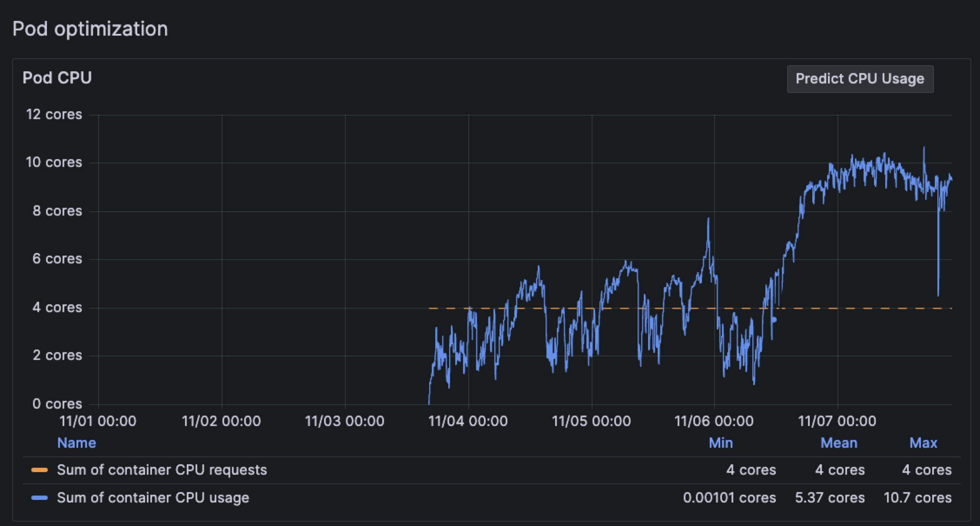Click the Pod optimization dashboard title
The width and height of the screenshot is (980, 526).
pos(90,28)
